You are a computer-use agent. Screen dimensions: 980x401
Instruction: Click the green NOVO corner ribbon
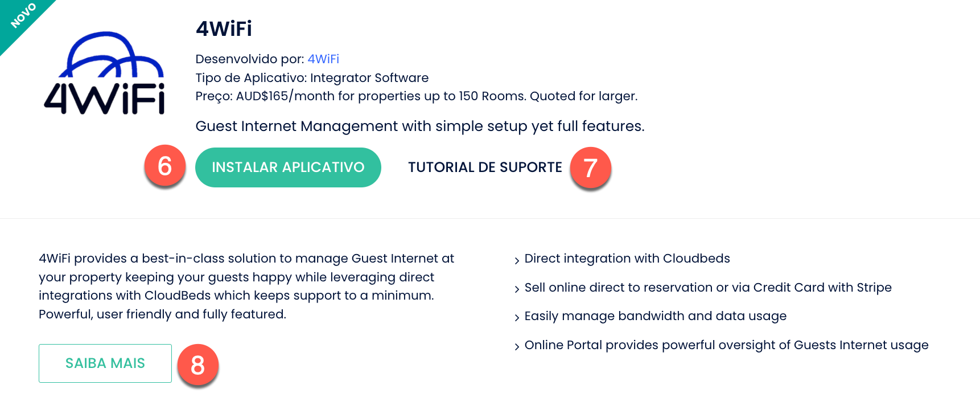22,17
